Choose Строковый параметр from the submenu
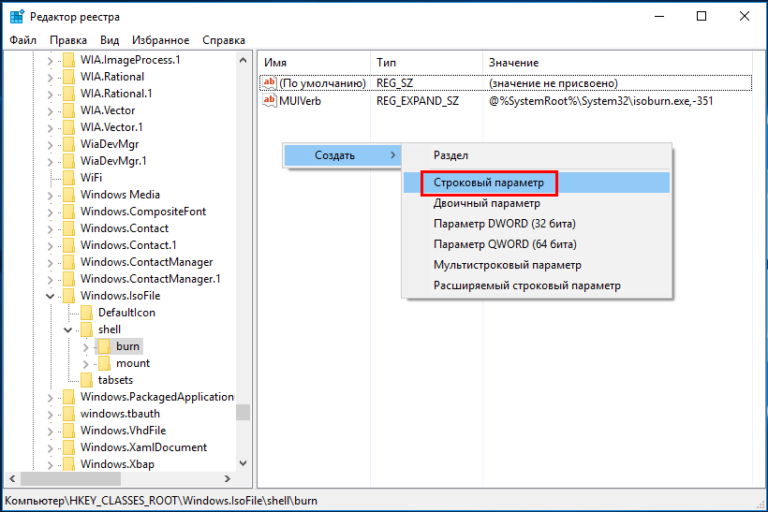The height and width of the screenshot is (512, 768). (488, 182)
